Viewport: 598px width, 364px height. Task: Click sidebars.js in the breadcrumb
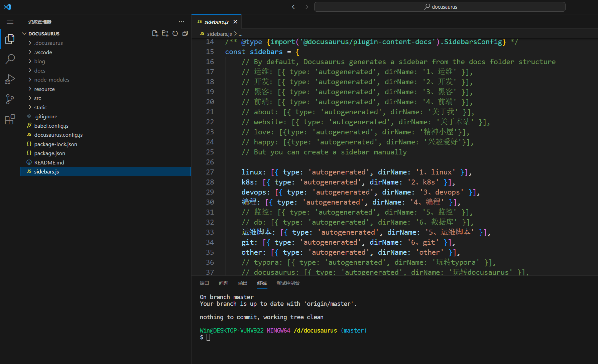219,34
